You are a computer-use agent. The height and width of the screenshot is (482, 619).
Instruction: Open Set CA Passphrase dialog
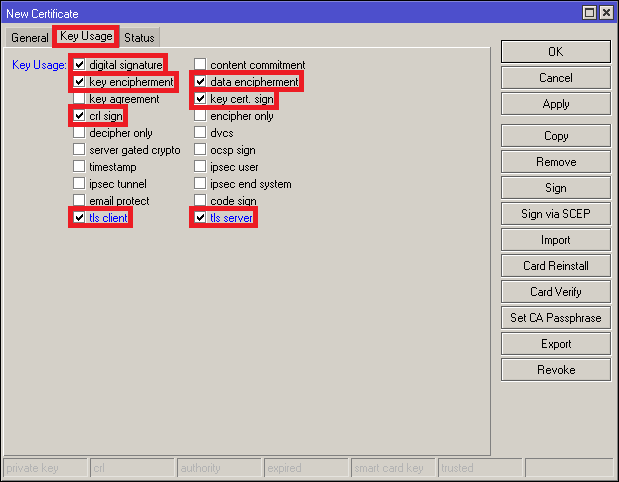555,318
